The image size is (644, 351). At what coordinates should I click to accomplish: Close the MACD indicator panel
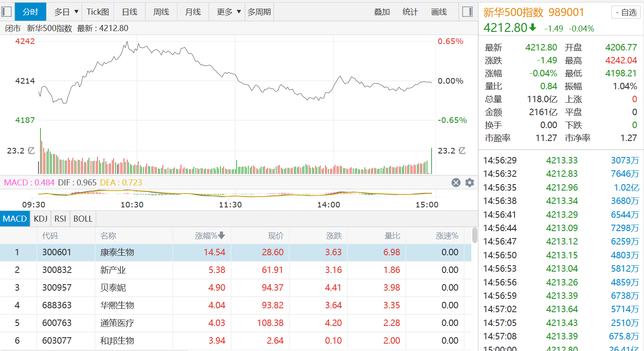tap(456, 182)
